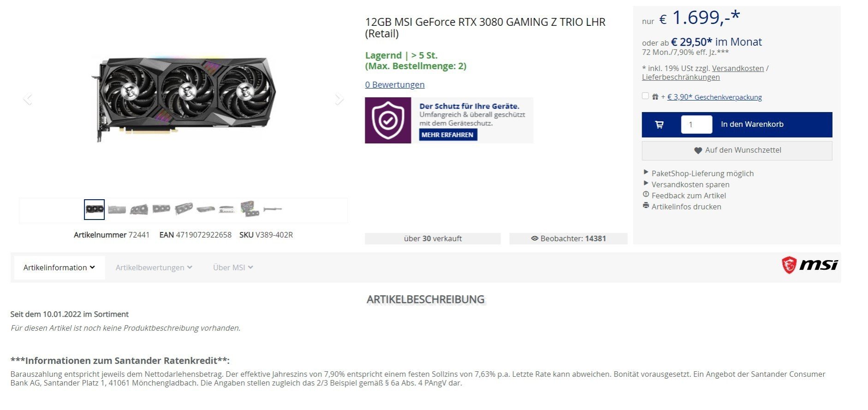The width and height of the screenshot is (868, 410).
Task: Expand the Artikelinformation tab chevron
Action: pos(92,267)
